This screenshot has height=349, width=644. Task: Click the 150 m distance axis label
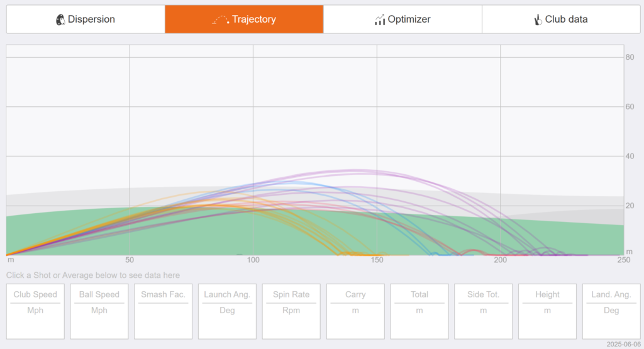point(377,260)
